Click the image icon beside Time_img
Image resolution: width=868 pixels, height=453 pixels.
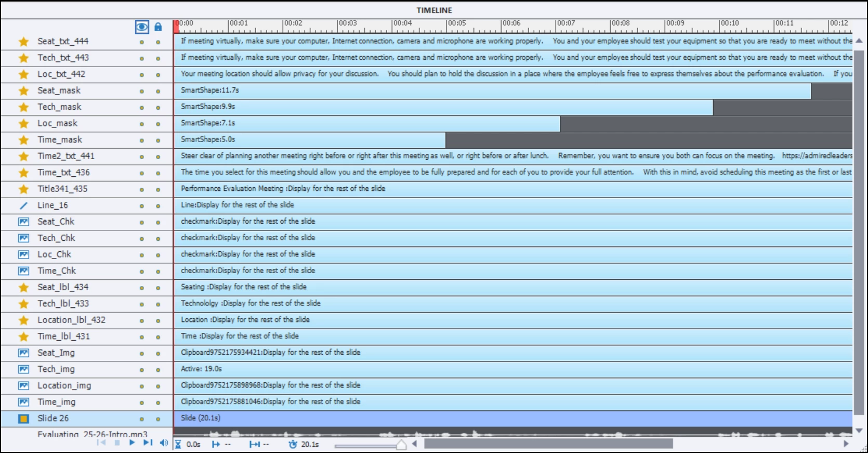coord(23,402)
